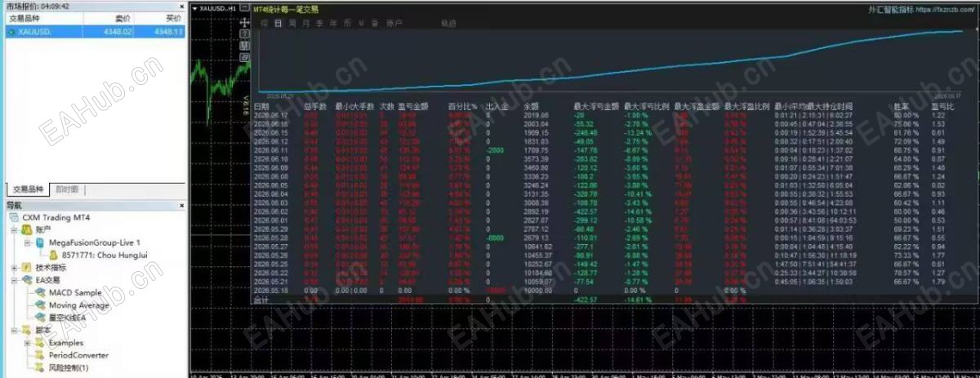980x378 pixels.
Task: Click the 盈亏比 column header
Action: pyautogui.click(x=943, y=106)
